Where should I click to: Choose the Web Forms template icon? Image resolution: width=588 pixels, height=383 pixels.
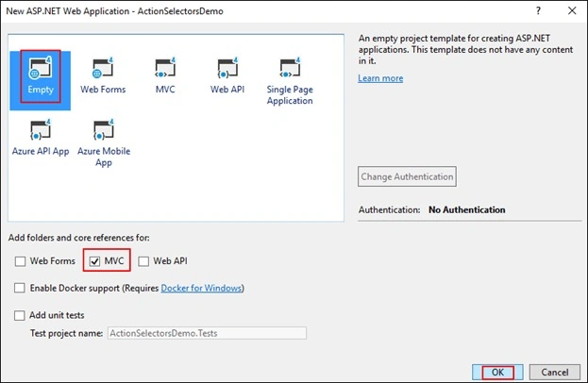103,68
